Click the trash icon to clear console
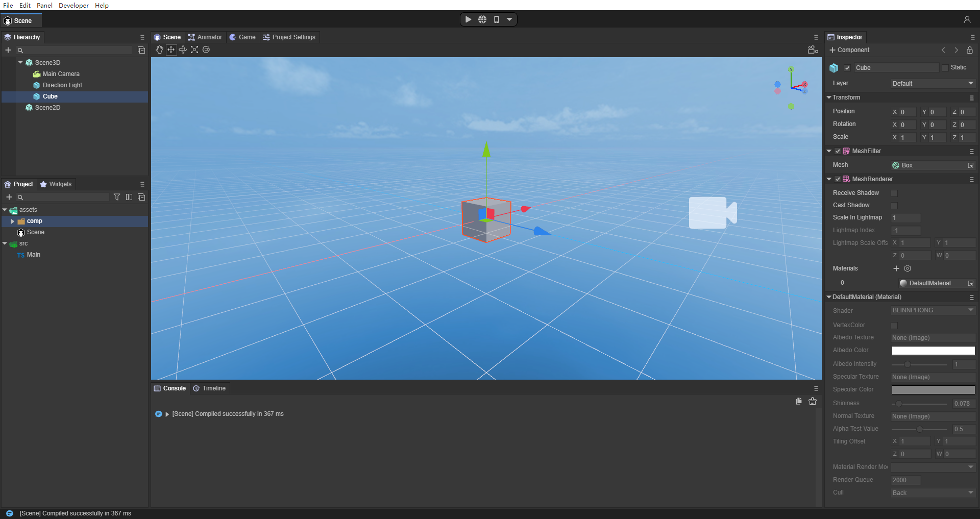This screenshot has height=519, width=980. tap(813, 402)
